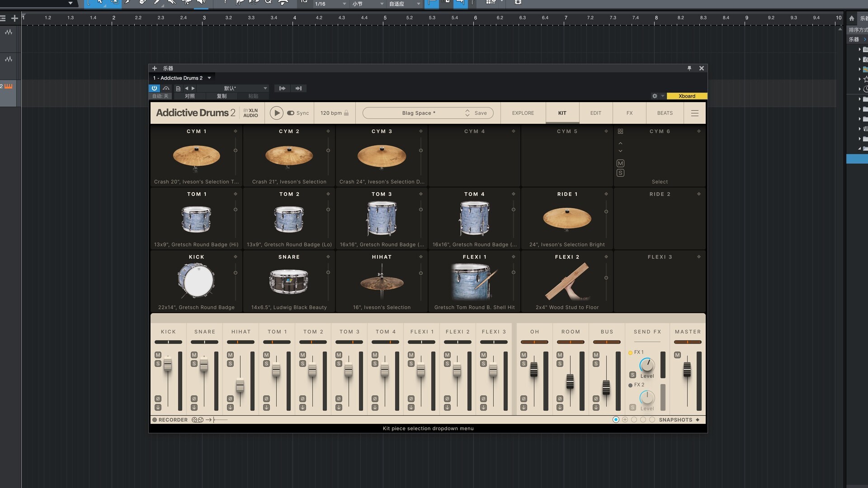The height and width of the screenshot is (488, 868).
Task: Toggle phase invert on ROOM channel
Action: coord(560,399)
